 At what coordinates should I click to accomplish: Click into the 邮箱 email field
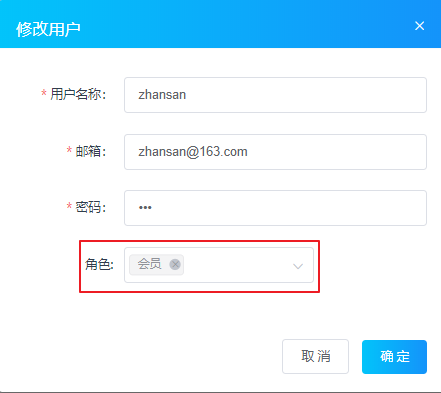(275, 152)
